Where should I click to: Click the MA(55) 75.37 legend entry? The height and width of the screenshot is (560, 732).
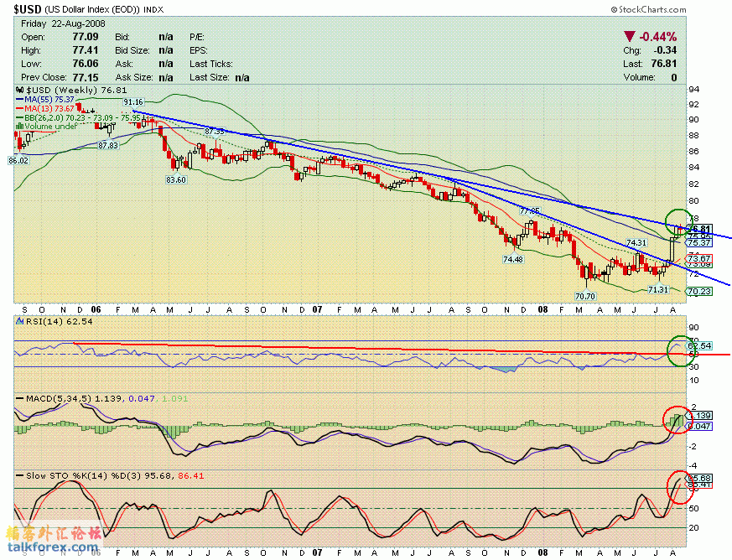(x=45, y=100)
